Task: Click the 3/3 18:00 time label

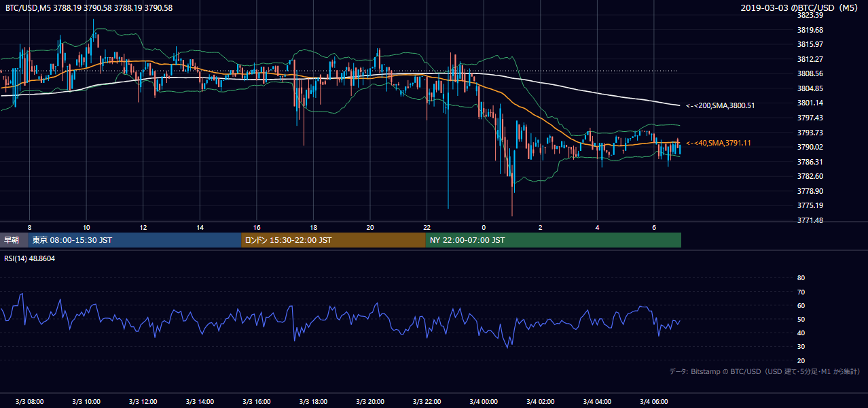Action: pyautogui.click(x=313, y=401)
